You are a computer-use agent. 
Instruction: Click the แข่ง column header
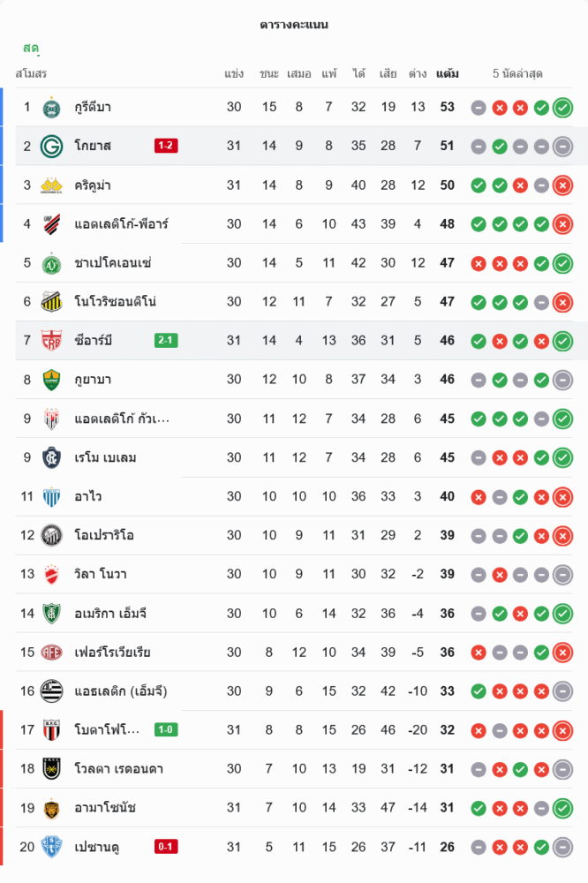point(234,73)
